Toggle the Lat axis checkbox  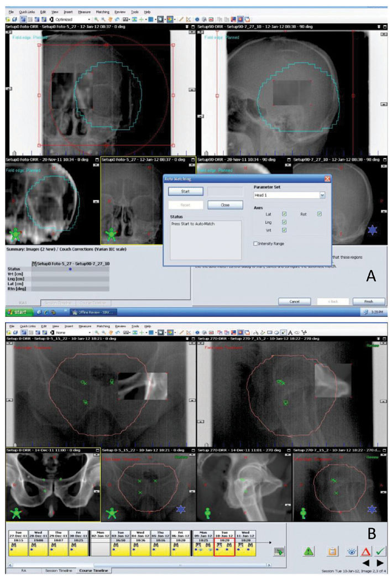click(284, 214)
